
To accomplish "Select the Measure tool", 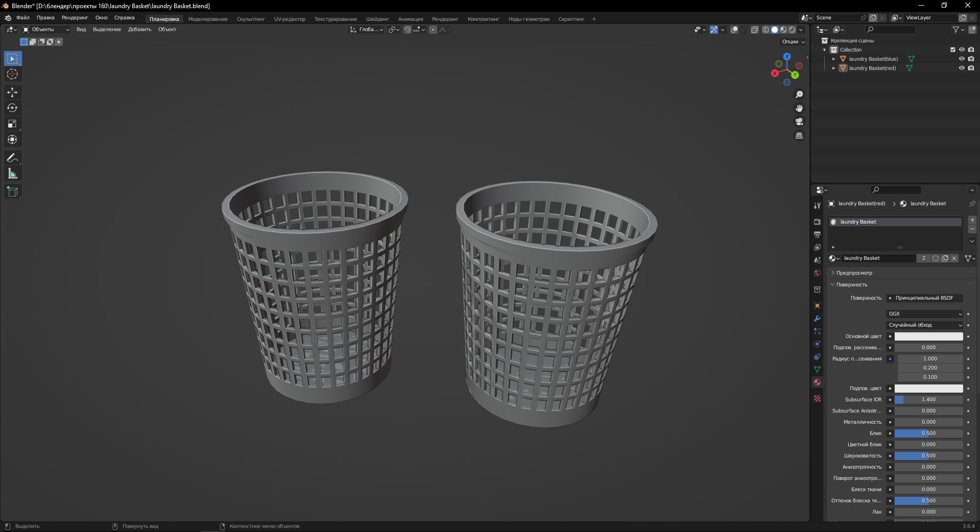I will 13,174.
